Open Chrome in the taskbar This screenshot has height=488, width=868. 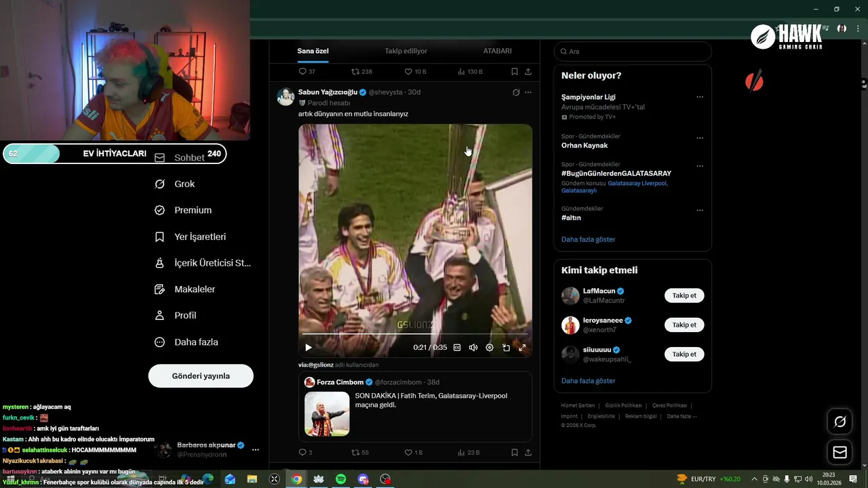tap(296, 479)
